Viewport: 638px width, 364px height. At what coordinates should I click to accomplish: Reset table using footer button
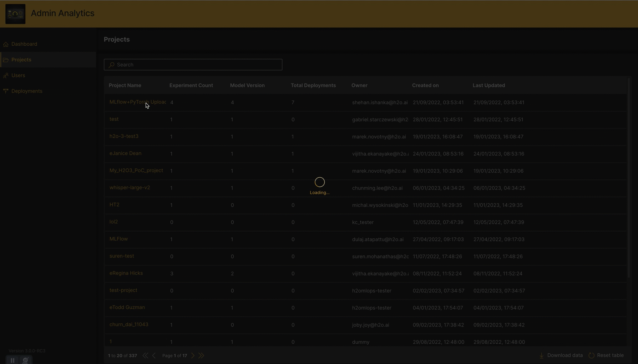tap(606, 355)
